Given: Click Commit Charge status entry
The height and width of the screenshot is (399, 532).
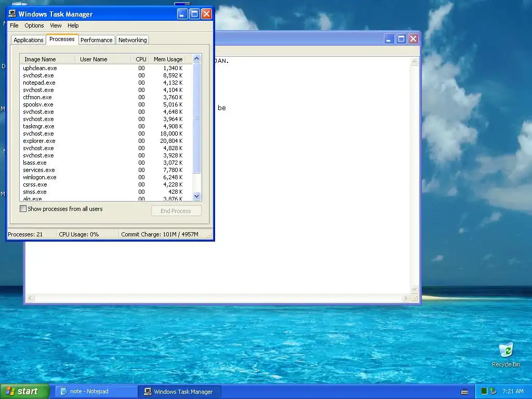Looking at the screenshot, I should point(164,234).
